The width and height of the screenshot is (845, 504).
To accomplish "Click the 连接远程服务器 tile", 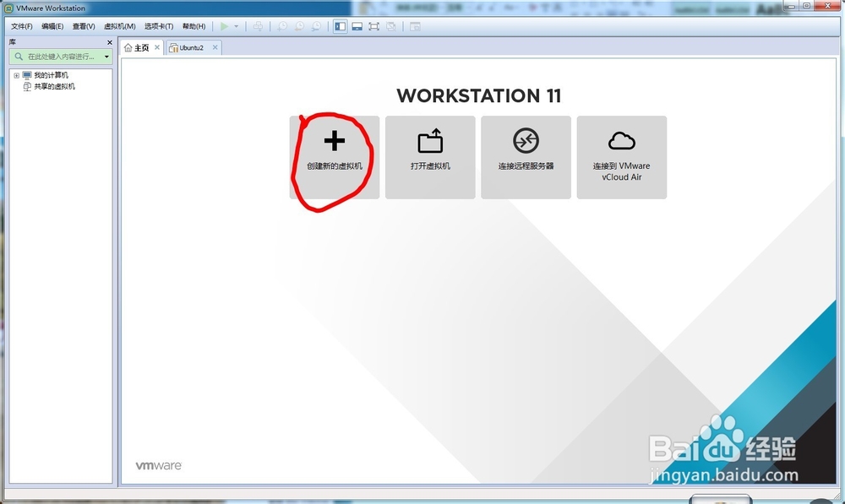I will point(526,157).
